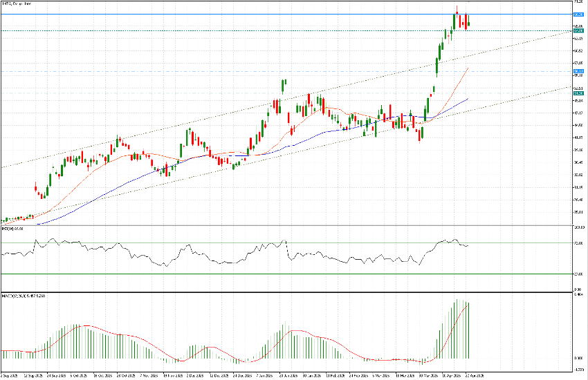Screen dimensions: 588x380
Task: Click the green dotted line's price label
Action: tap(578, 30)
